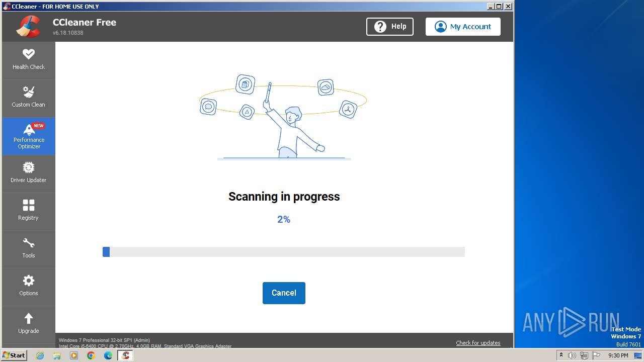Select the Performance Optimizer rocket icon
This screenshot has height=362, width=644.
(x=29, y=129)
